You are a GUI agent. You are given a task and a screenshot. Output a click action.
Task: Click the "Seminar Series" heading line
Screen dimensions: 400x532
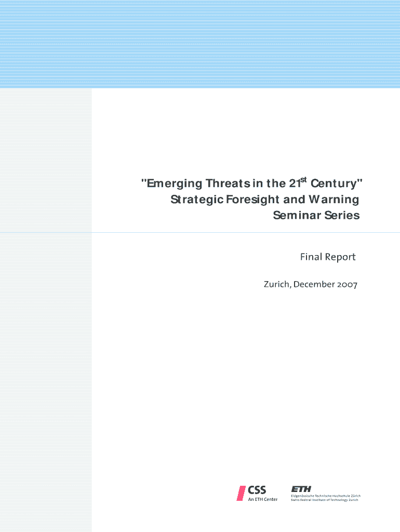(x=316, y=216)
